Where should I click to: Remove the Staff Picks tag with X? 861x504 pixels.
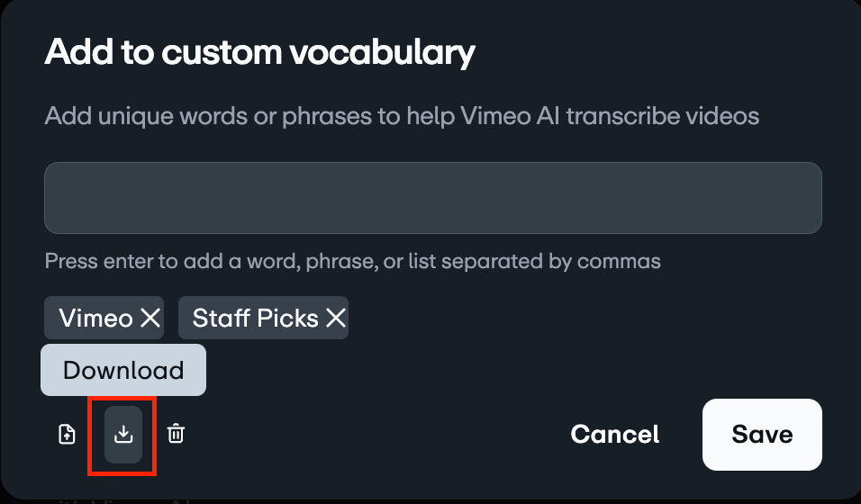(x=335, y=318)
